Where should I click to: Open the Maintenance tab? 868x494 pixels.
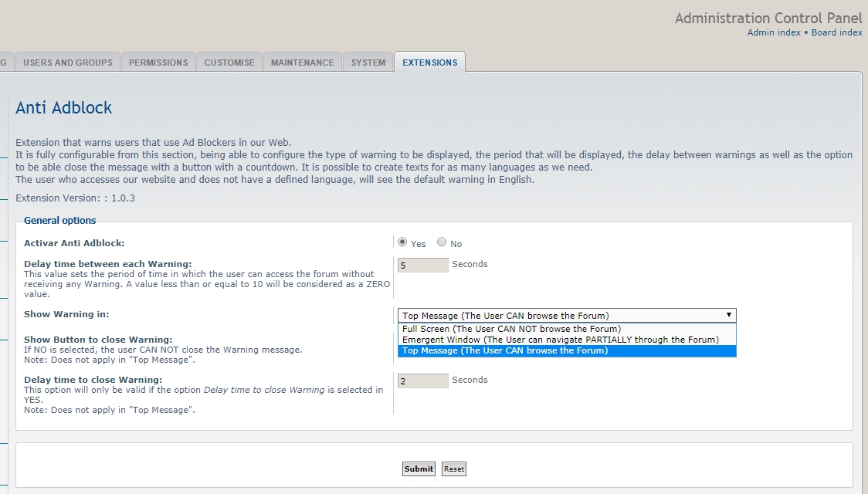pos(303,63)
